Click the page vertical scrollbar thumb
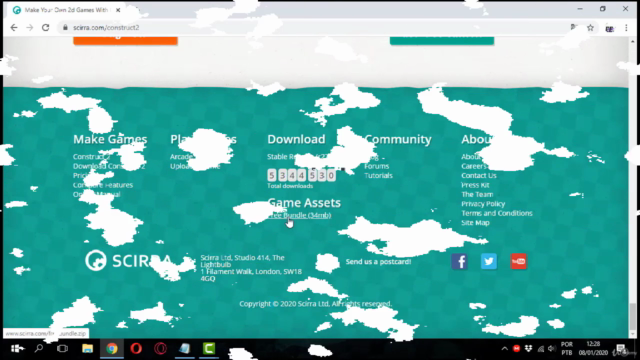This screenshot has height=360, width=640. 633,316
